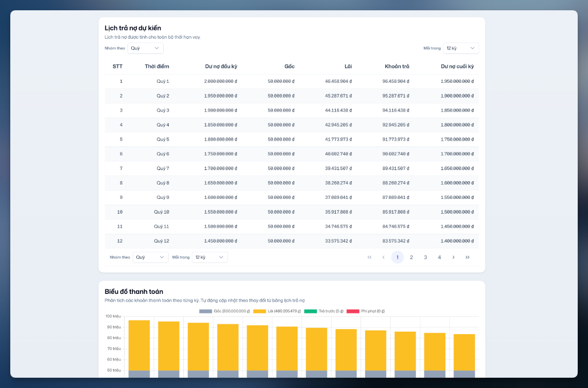This screenshot has width=588, height=388.
Task: Open the bottom 'Nhóm theo' Quý dropdown
Action: click(x=150, y=257)
